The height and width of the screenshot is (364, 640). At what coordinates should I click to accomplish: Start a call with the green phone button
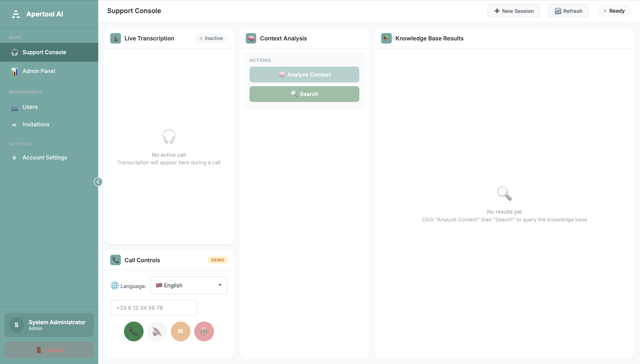pyautogui.click(x=134, y=331)
